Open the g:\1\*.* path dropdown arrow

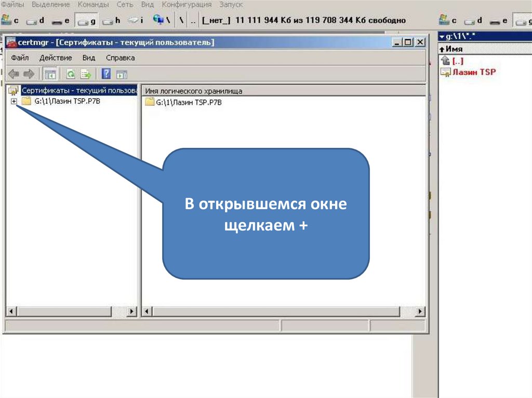[442, 36]
